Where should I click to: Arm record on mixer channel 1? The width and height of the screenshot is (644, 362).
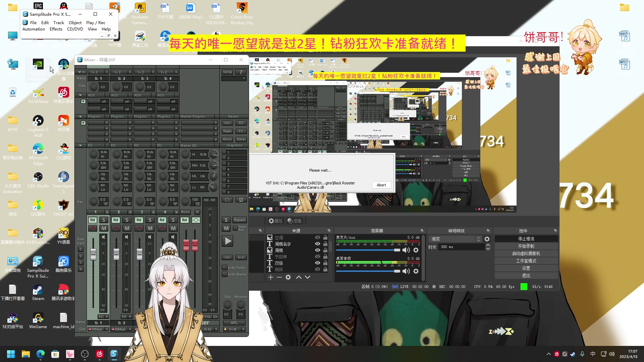[93, 228]
